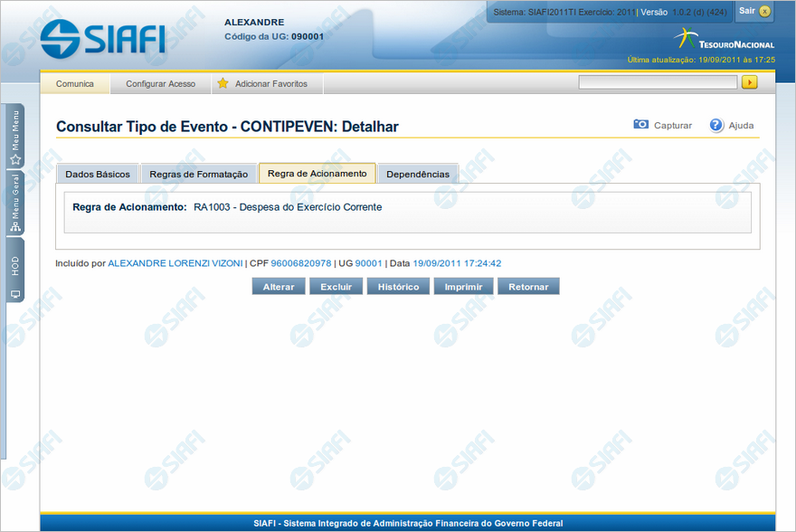
Task: Open the Regras de Formatação tab
Action: pyautogui.click(x=198, y=174)
